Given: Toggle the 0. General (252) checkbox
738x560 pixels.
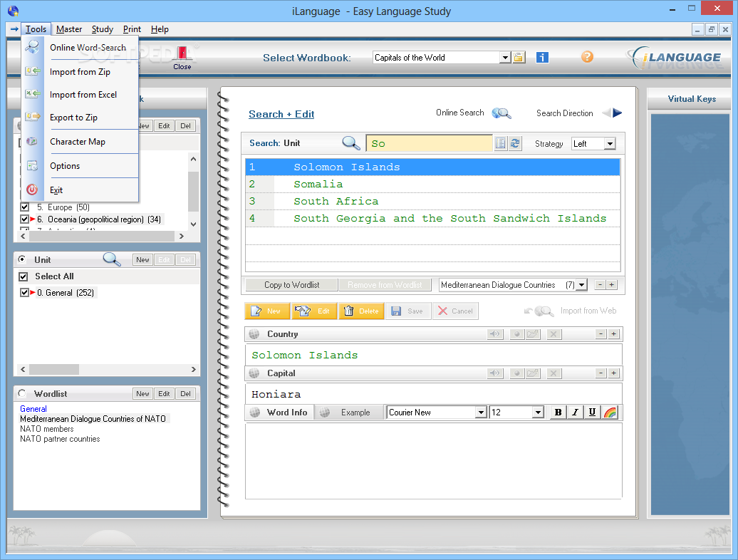Looking at the screenshot, I should click(x=24, y=293).
